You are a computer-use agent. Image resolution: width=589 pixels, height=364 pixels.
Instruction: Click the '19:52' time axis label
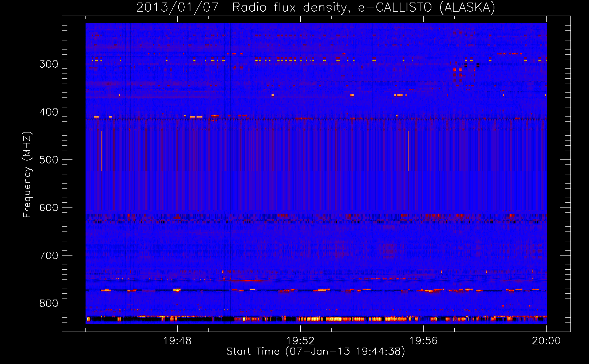(x=300, y=341)
